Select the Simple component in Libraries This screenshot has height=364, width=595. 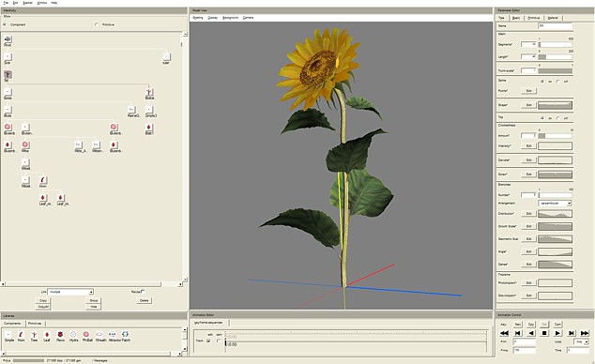8,336
